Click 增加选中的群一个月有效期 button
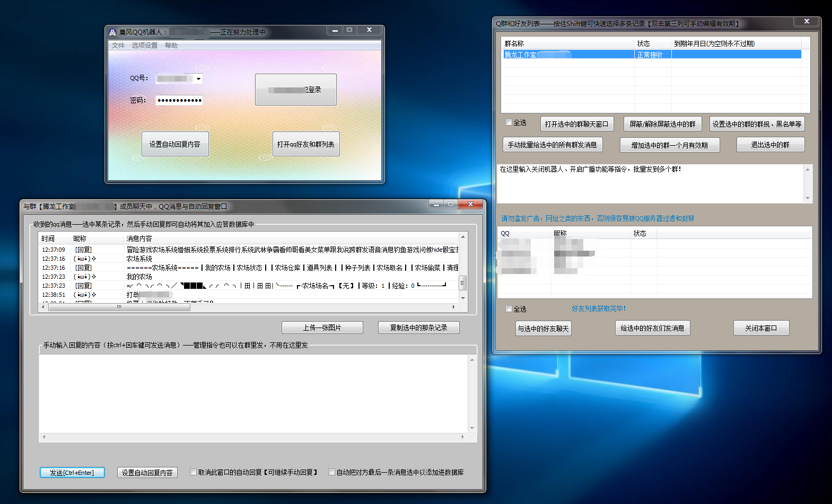 [670, 145]
